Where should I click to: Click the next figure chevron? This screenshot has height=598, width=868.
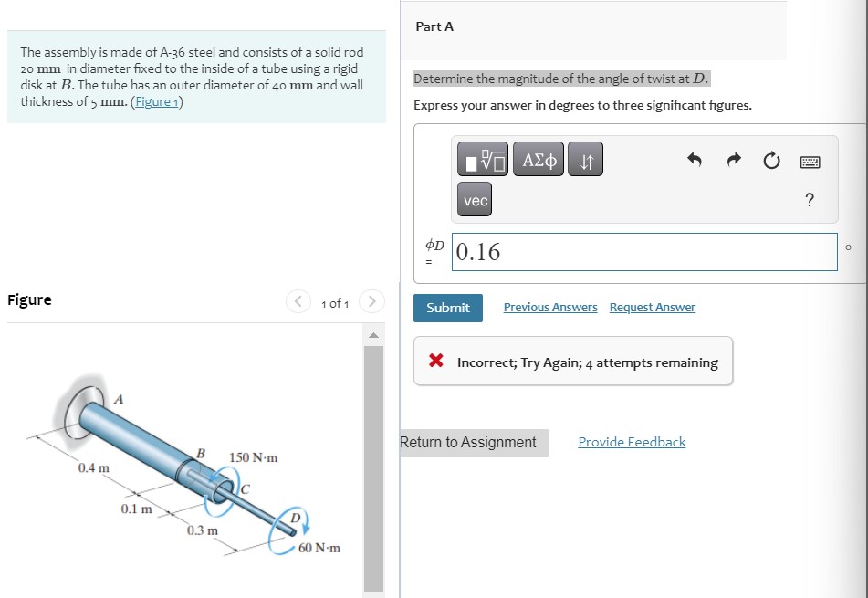(x=371, y=300)
